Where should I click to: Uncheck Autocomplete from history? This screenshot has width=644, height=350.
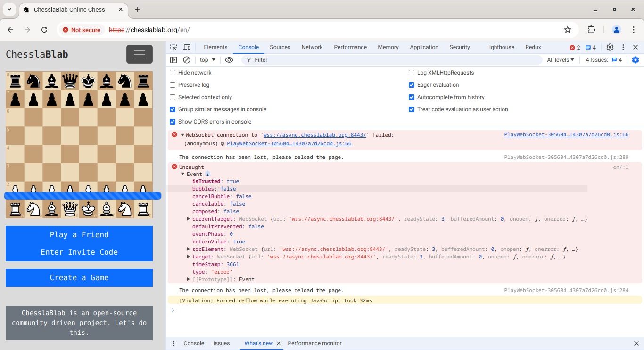coord(412,97)
